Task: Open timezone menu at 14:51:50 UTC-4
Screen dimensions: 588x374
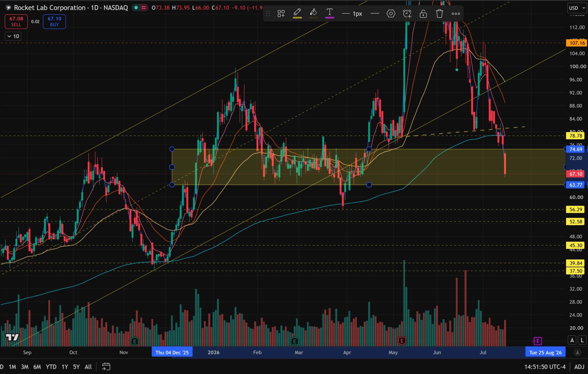Action: tap(545, 367)
